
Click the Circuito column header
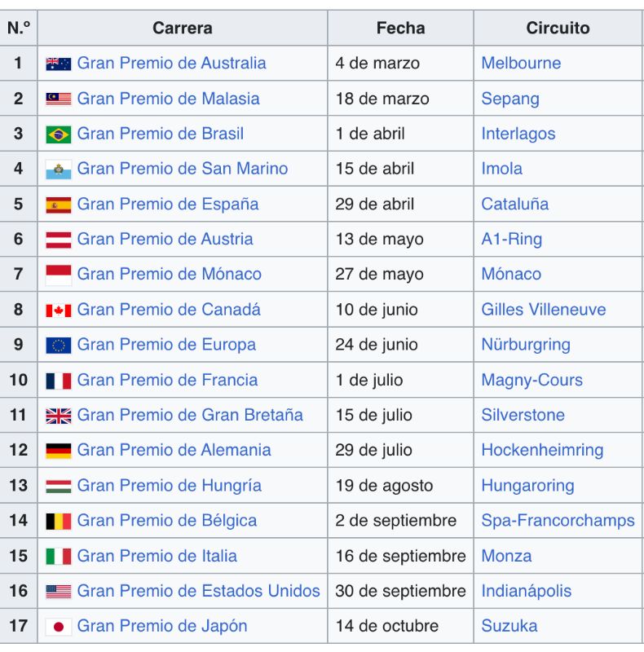click(558, 28)
